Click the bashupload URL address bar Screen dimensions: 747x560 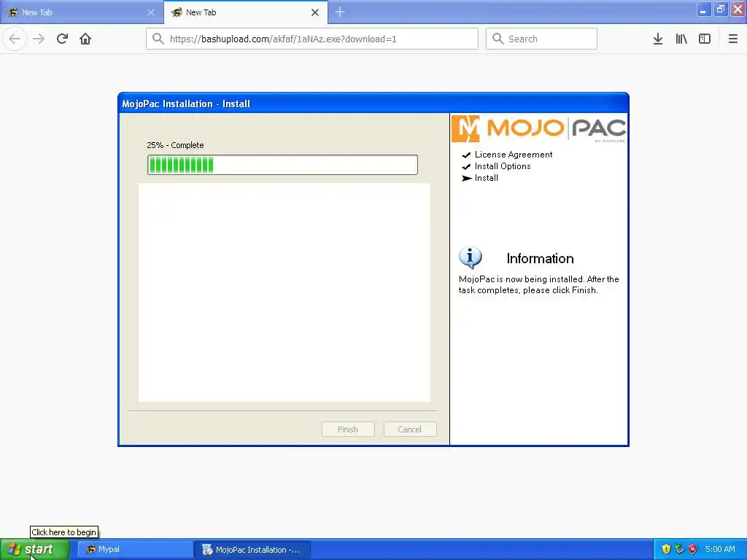pyautogui.click(x=312, y=39)
